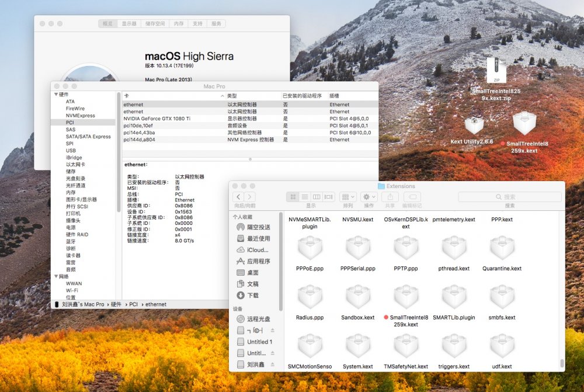
Task: Switch to 概览 tab in About This Mac
Action: 107,23
